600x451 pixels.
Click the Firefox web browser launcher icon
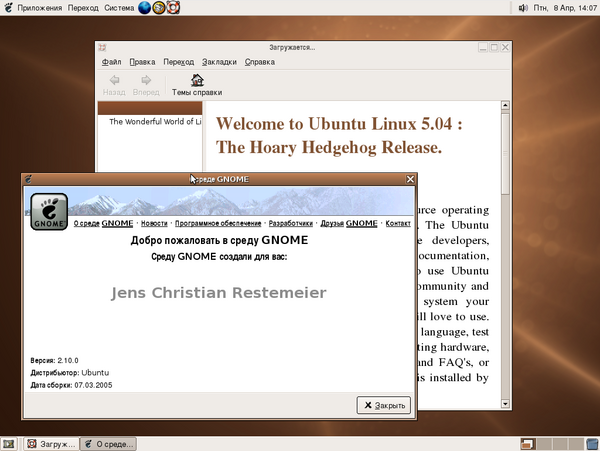pos(145,8)
